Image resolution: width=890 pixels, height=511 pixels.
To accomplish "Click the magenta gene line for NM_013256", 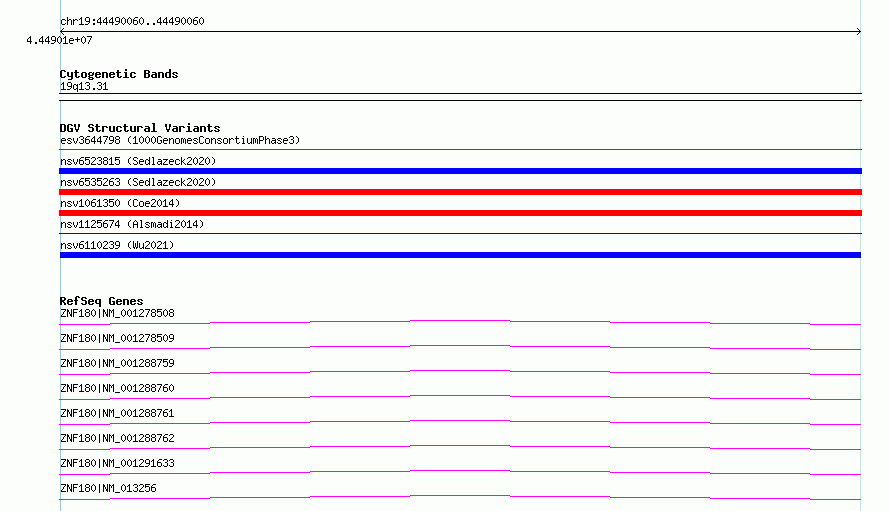I will pyautogui.click(x=460, y=497).
